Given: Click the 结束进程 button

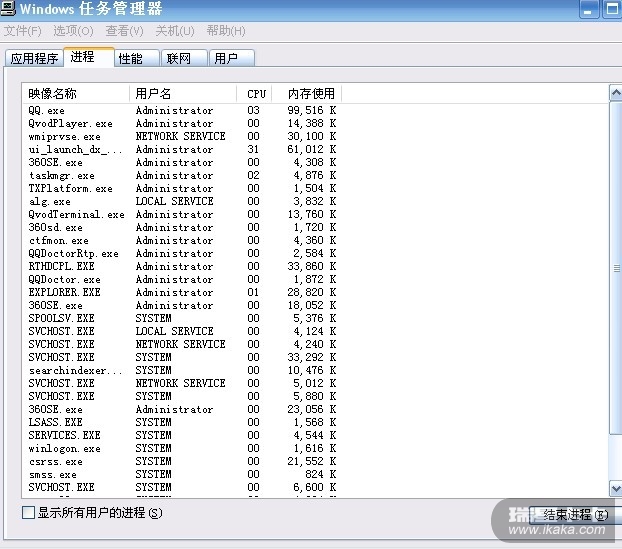Looking at the screenshot, I should 575,515.
